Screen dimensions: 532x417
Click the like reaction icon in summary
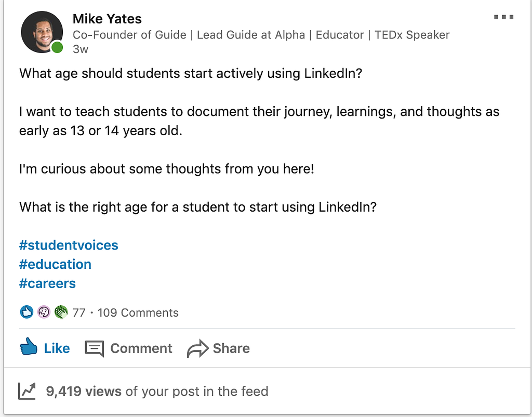(26, 312)
